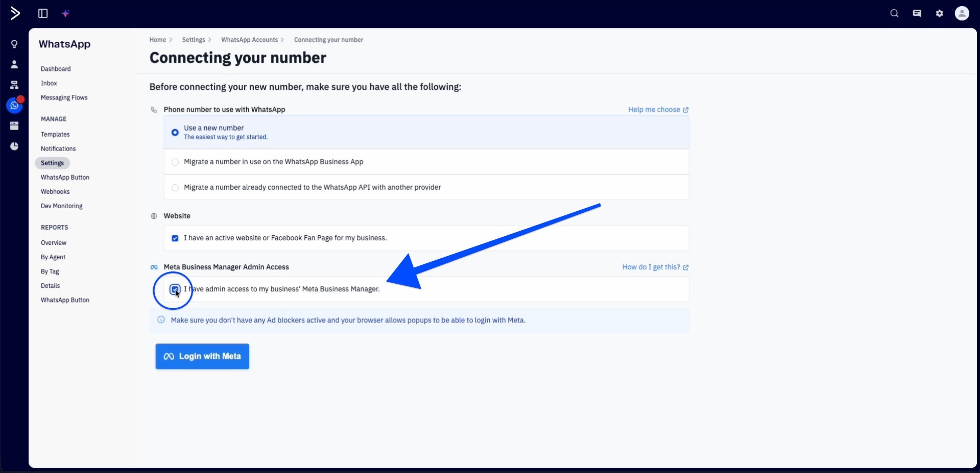Image resolution: width=980 pixels, height=473 pixels.
Task: Open Dev Monitoring in sidebar
Action: click(x=62, y=206)
